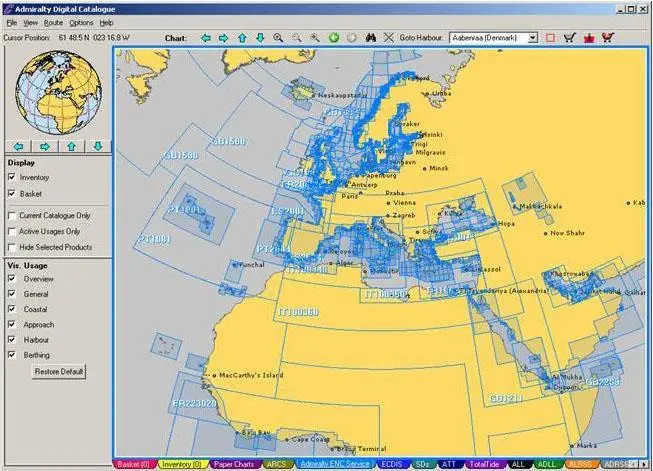Viewport: 653px width, 471px height.
Task: Click the green circular back button
Action: click(334, 38)
